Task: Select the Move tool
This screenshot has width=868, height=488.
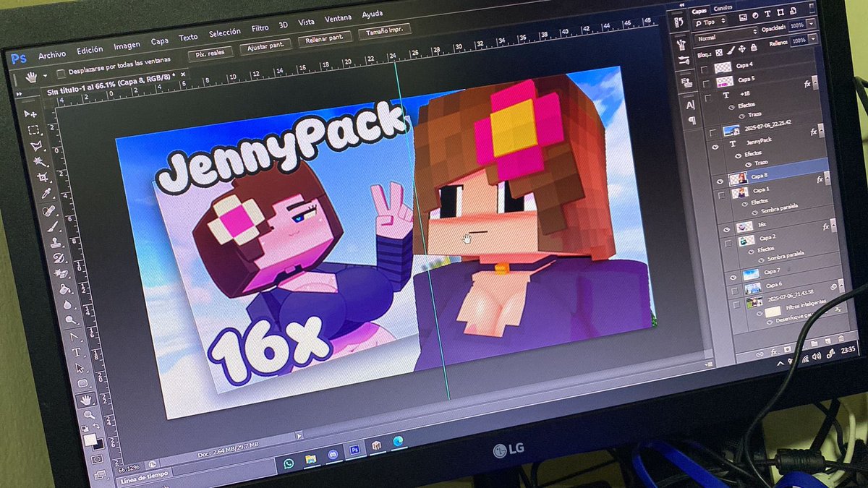Action: pos(31,113)
